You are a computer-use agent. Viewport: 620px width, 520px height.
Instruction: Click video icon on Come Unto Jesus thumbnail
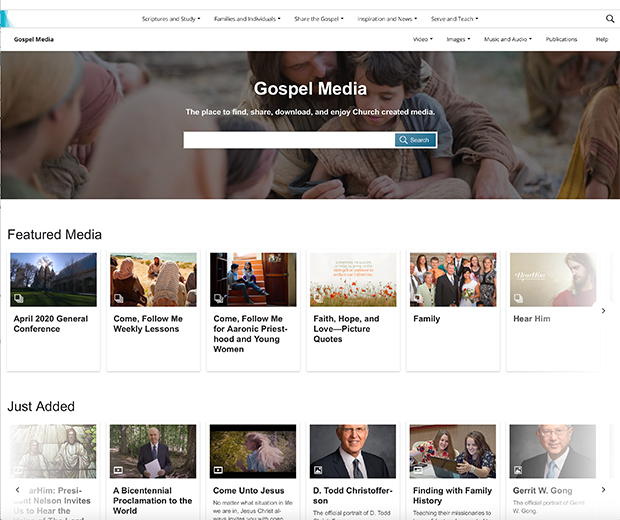[218, 470]
